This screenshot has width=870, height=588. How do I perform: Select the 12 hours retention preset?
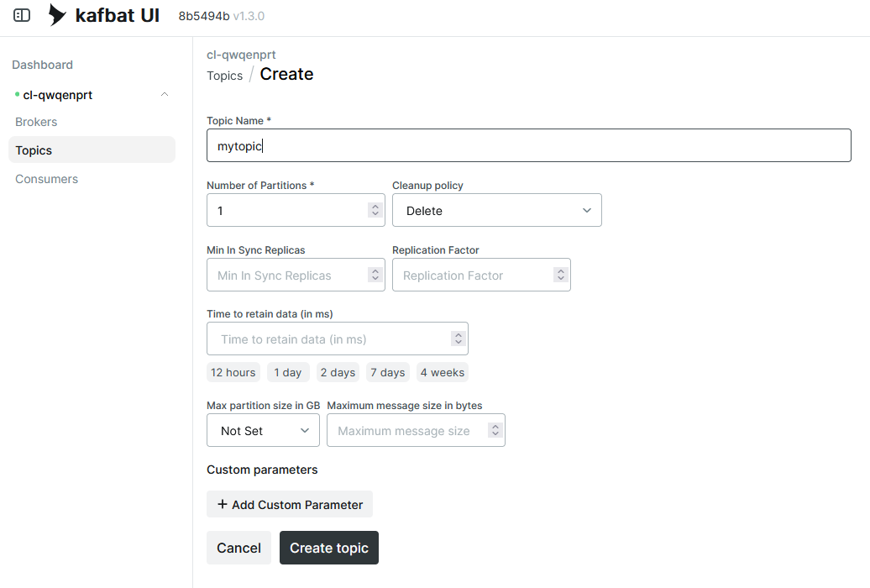click(233, 372)
